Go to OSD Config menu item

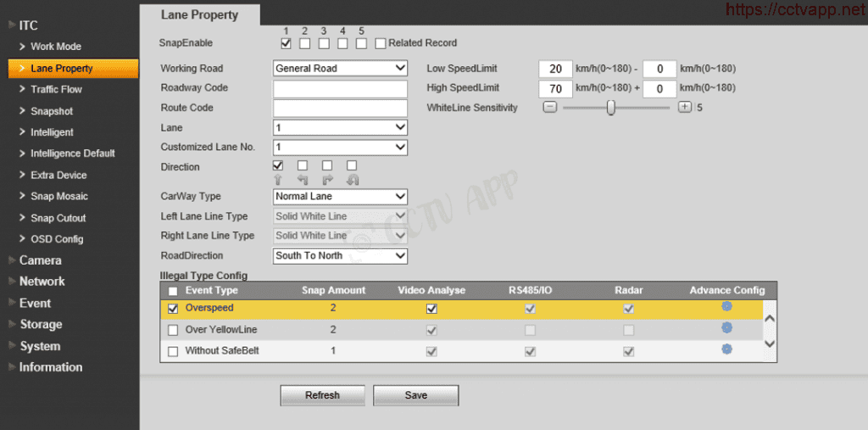(57, 239)
